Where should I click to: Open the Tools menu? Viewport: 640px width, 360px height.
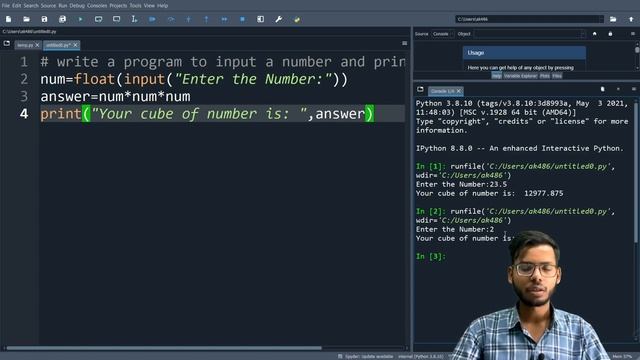(x=136, y=6)
